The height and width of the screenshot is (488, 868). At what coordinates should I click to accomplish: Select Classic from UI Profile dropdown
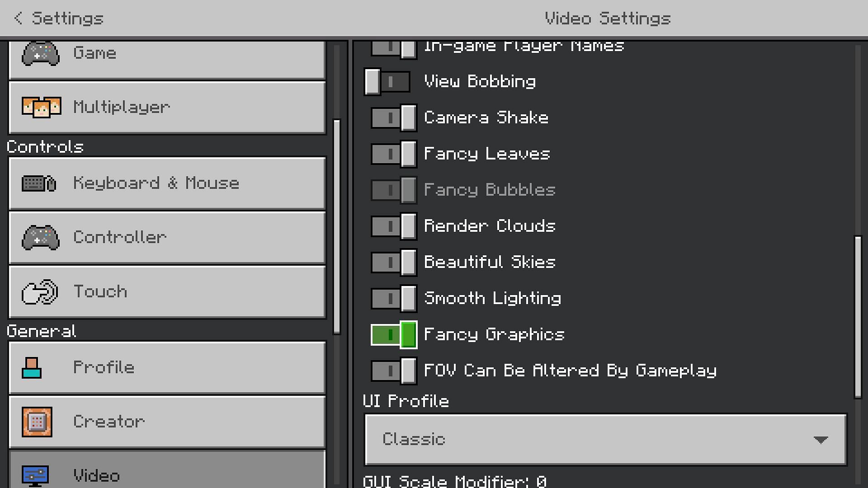point(605,439)
